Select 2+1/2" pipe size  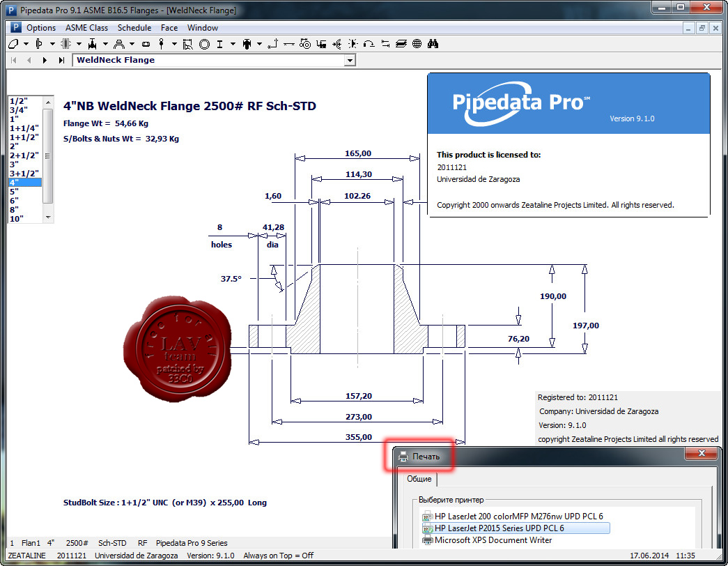click(25, 155)
